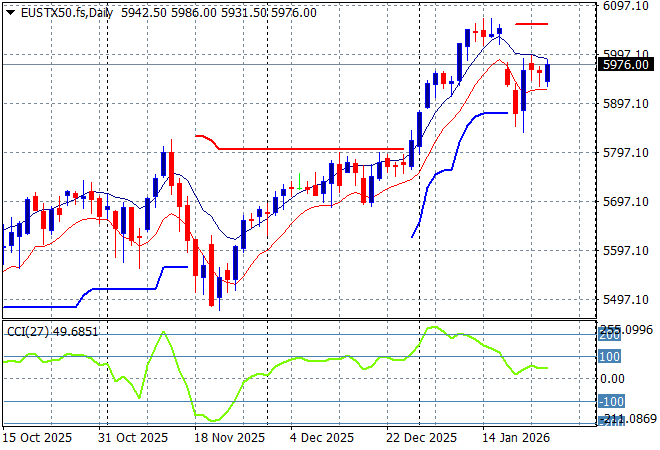
Task: Select the CCI 0.00 level label
Action: pos(612,379)
